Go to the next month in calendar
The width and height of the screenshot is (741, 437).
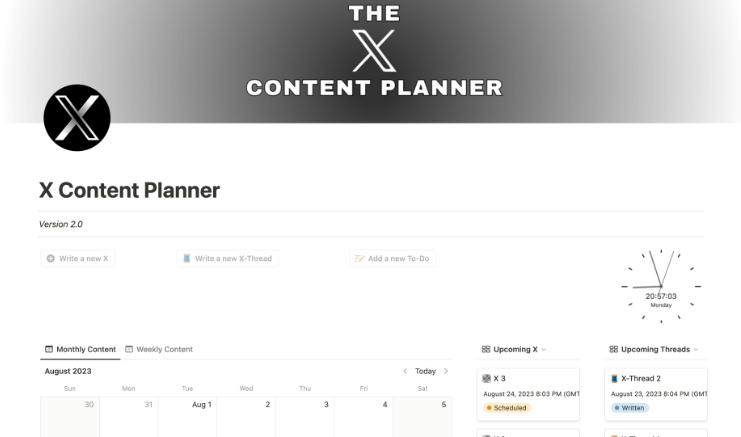coord(446,371)
